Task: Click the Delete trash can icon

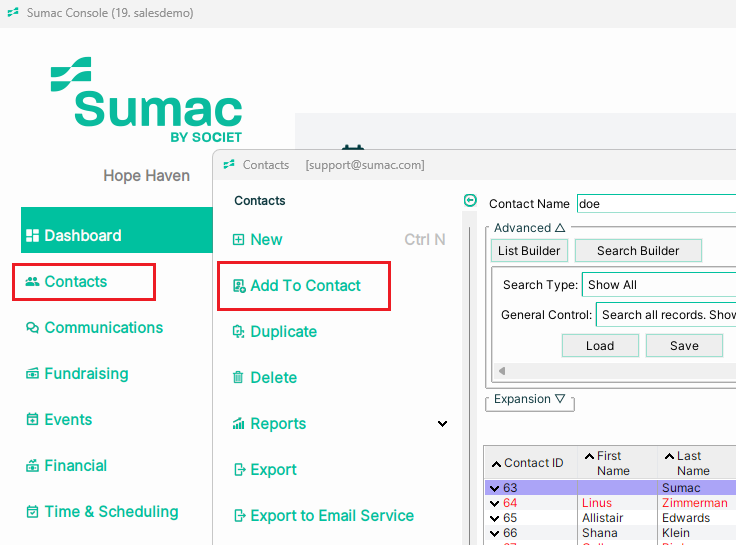Action: click(238, 377)
